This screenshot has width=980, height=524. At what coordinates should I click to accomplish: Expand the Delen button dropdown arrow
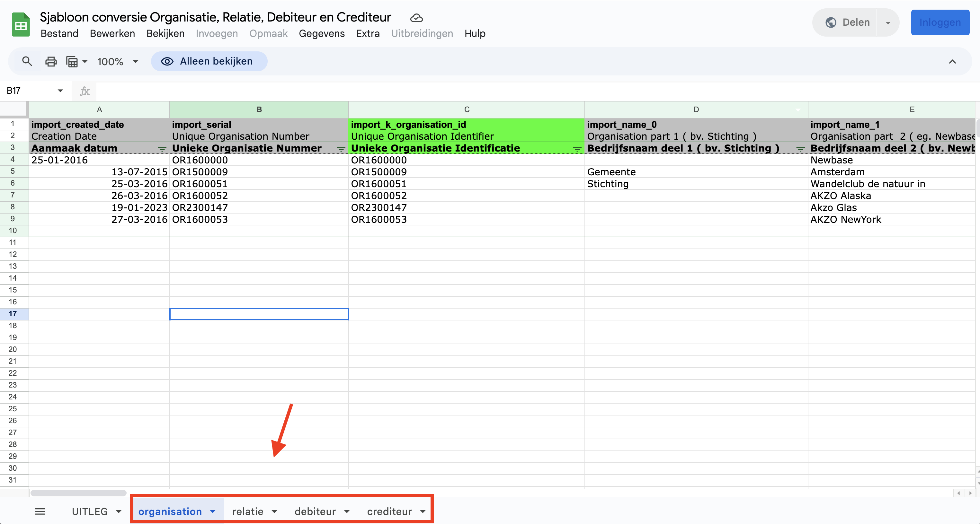pyautogui.click(x=888, y=23)
